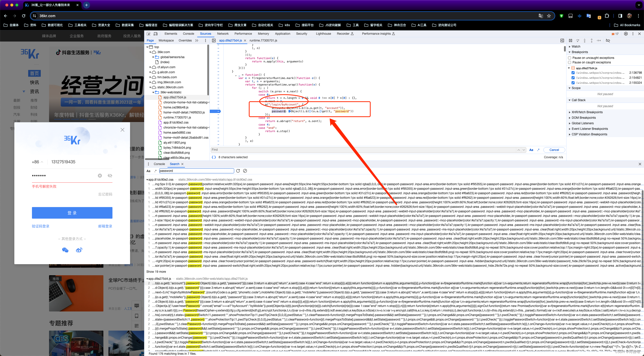Image resolution: width=644 pixels, height=356 pixels.
Task: Open the drawer three-dot menu
Action: [x=148, y=164]
